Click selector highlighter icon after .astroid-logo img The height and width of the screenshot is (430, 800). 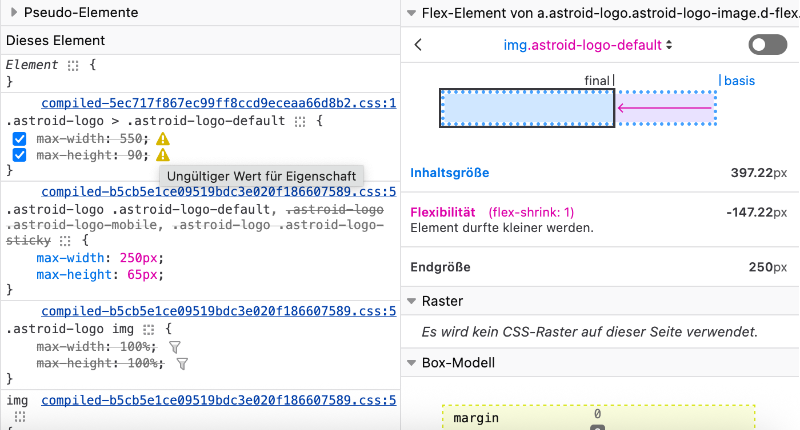tap(149, 329)
